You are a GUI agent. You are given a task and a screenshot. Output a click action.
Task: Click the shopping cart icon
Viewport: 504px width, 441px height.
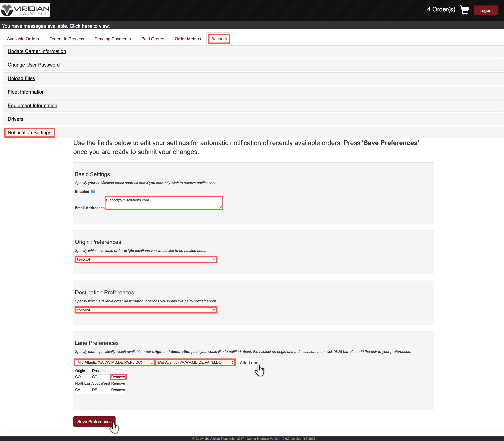(464, 10)
